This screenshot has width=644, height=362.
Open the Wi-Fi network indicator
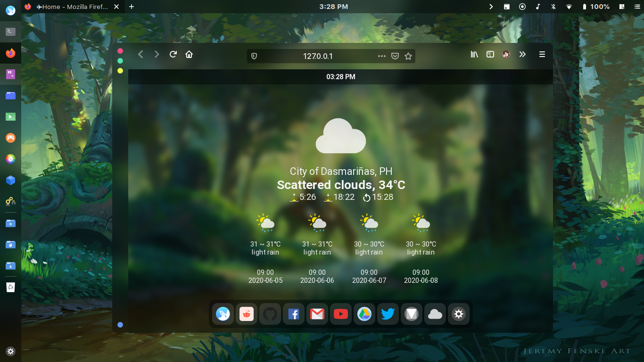[x=569, y=7]
